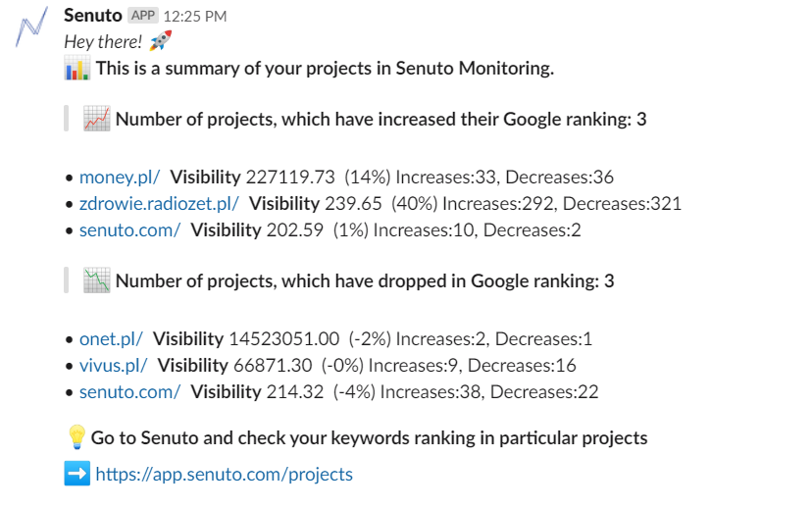Open the onet.pl/ link
The width and height of the screenshot is (812, 508).
pos(111,338)
